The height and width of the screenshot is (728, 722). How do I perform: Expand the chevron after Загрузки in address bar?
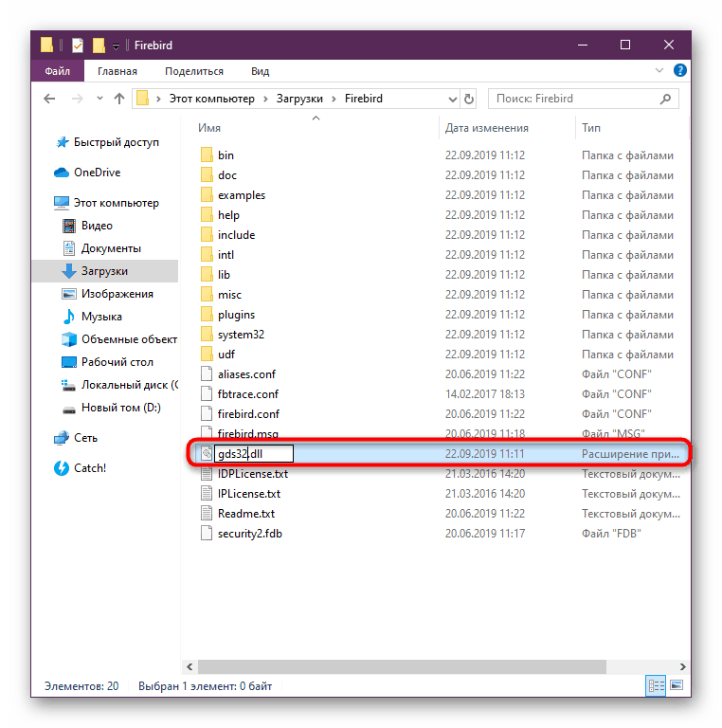point(334,99)
